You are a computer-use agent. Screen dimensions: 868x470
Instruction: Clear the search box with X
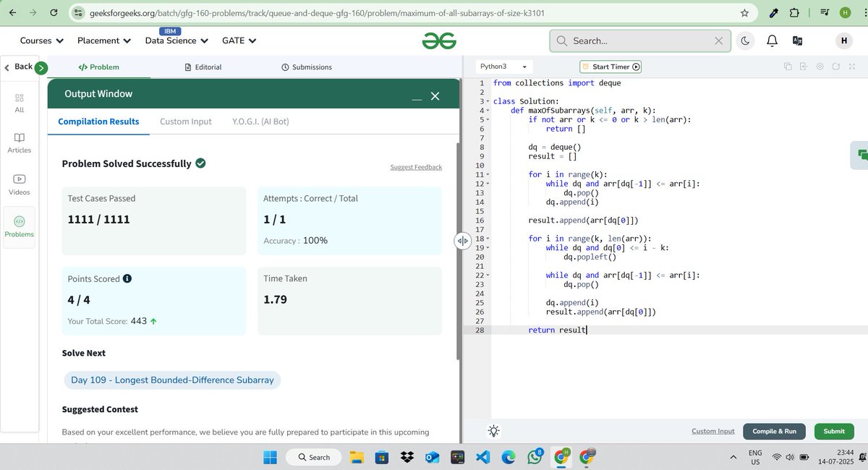point(718,41)
